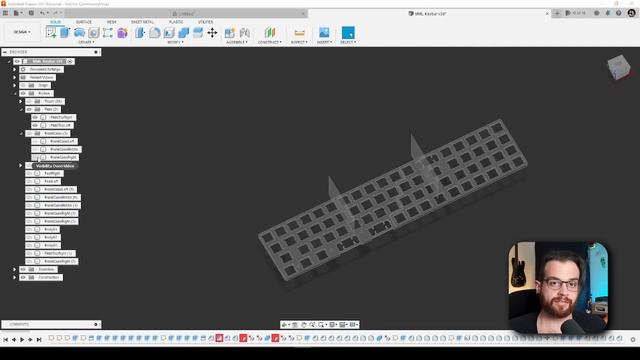Expand the Named Views node
This screenshot has width=640, height=360.
(15, 77)
